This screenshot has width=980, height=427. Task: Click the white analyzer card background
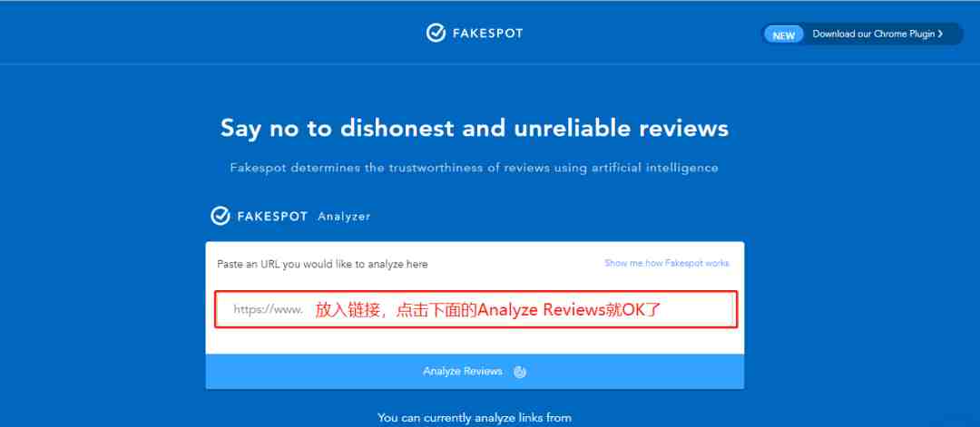tap(475, 341)
